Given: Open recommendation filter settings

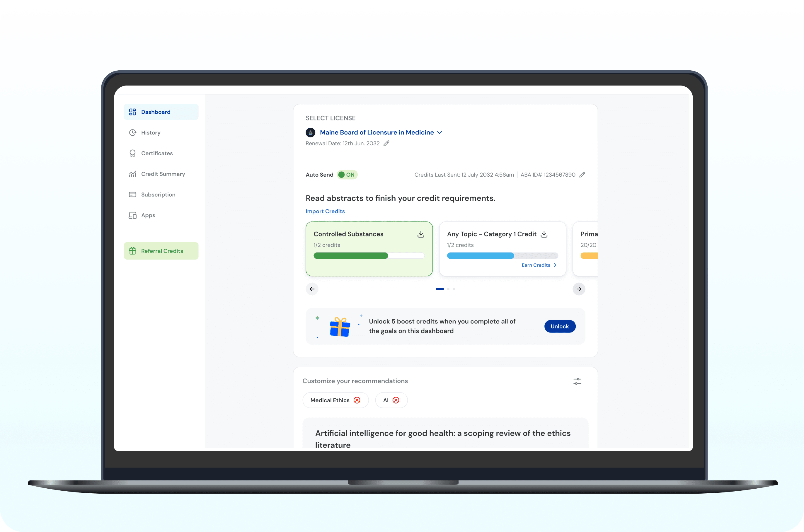Looking at the screenshot, I should click(578, 381).
